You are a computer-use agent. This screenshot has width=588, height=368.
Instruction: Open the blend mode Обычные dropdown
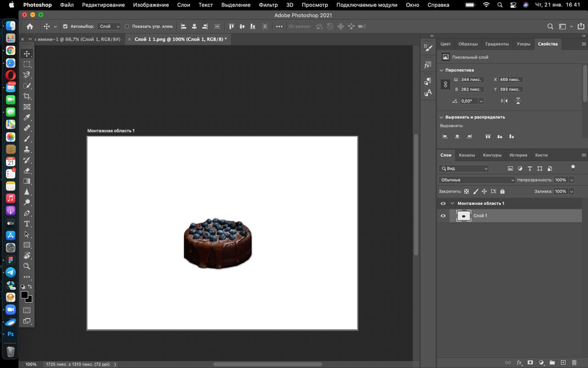(x=477, y=180)
